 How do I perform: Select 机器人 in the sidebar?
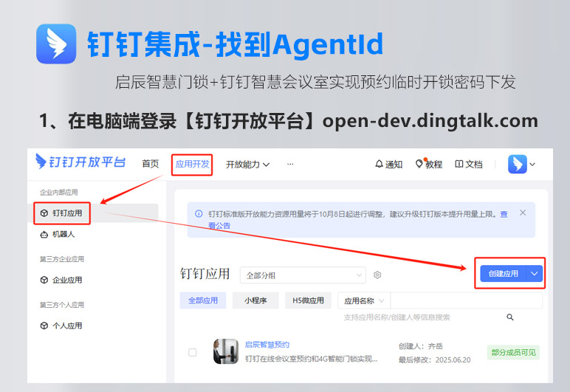(63, 234)
